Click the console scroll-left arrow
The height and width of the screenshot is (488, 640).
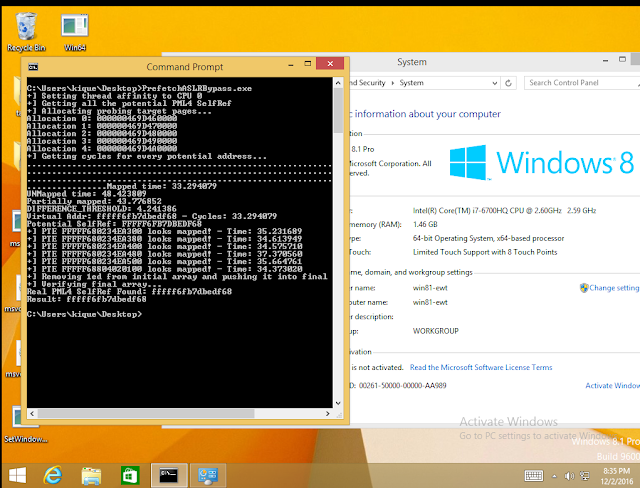(x=32, y=413)
